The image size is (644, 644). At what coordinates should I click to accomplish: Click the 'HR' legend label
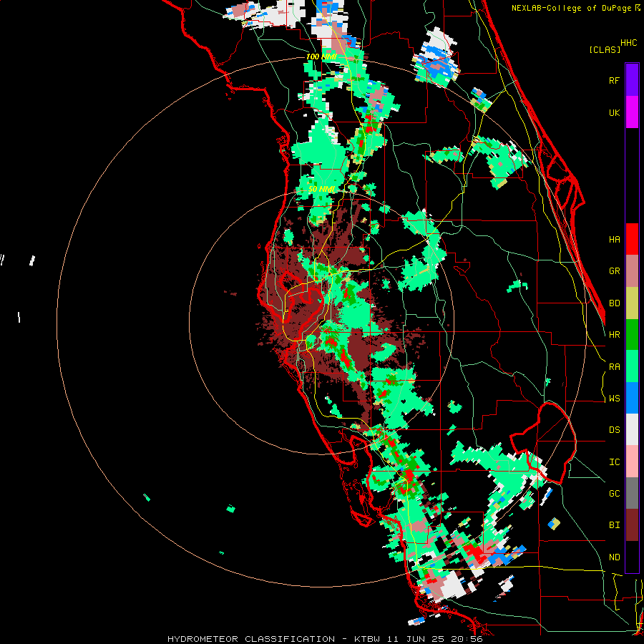coord(614,335)
